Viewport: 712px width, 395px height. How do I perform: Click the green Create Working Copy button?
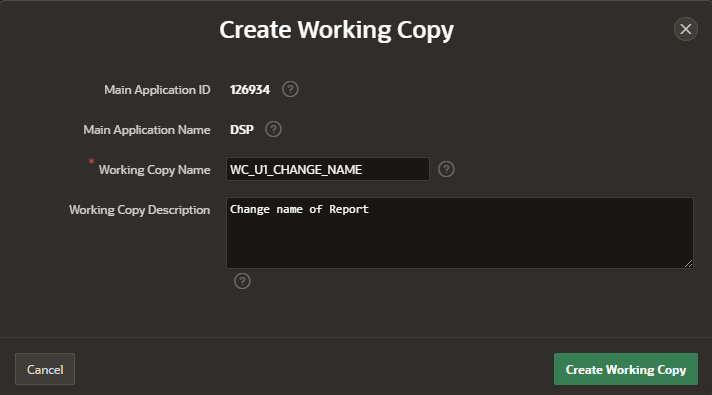pyautogui.click(x=626, y=369)
